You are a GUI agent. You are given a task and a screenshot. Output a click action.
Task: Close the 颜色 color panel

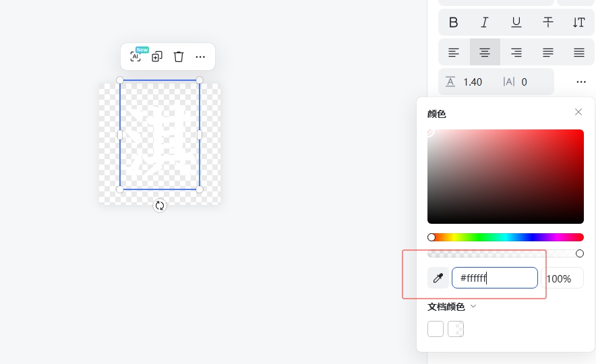tap(578, 112)
